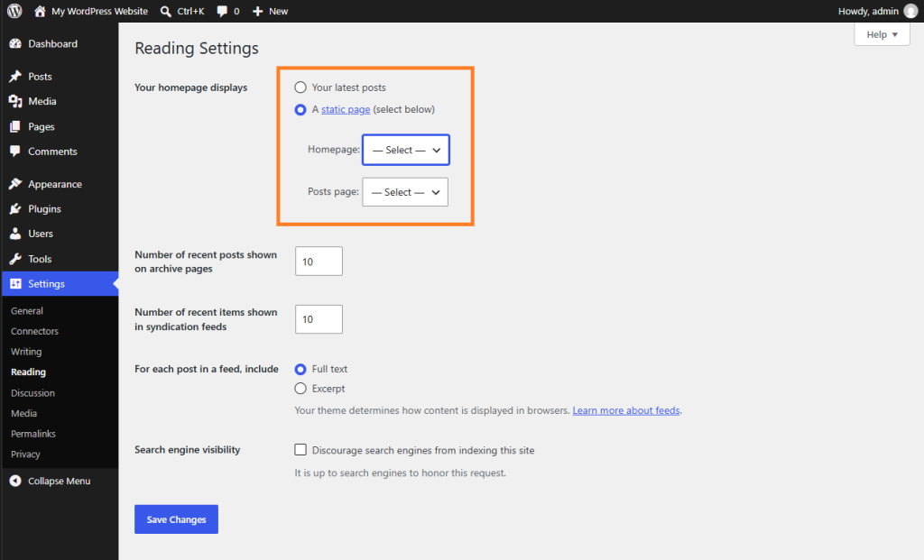Click the Users person icon
Screen dimensions: 924x560
(x=15, y=234)
